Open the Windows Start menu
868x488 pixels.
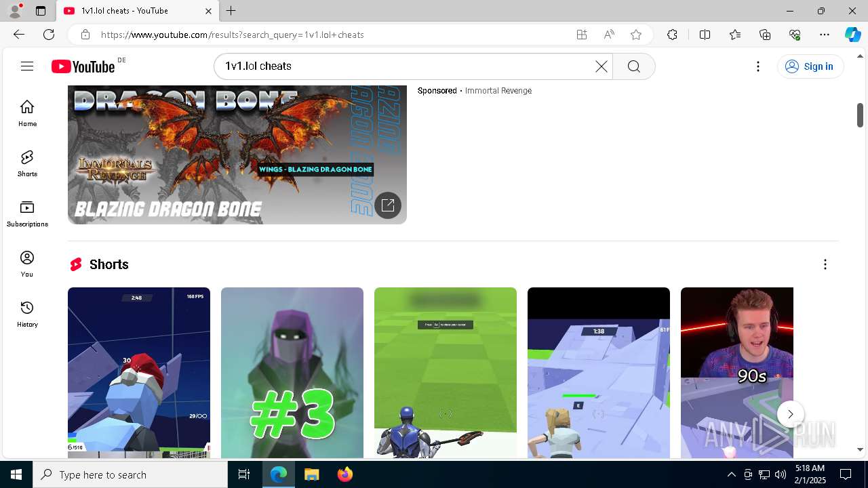(x=16, y=474)
